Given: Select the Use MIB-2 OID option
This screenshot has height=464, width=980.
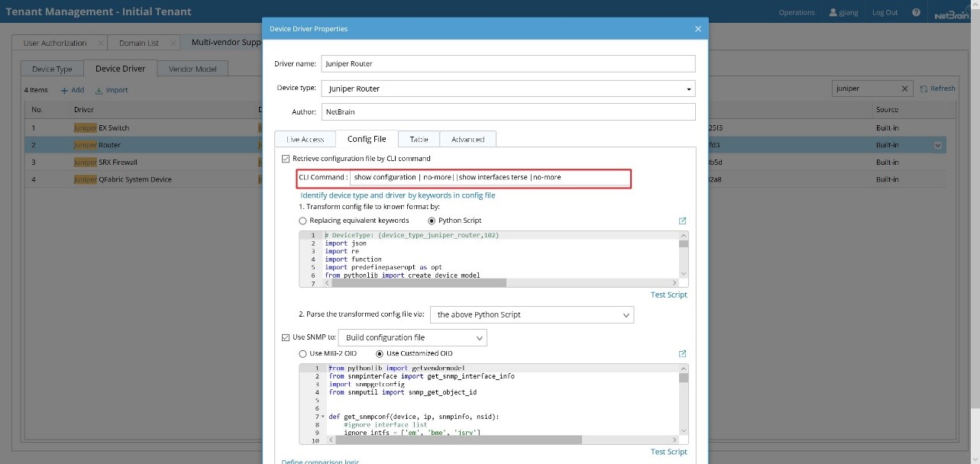Looking at the screenshot, I should [302, 353].
